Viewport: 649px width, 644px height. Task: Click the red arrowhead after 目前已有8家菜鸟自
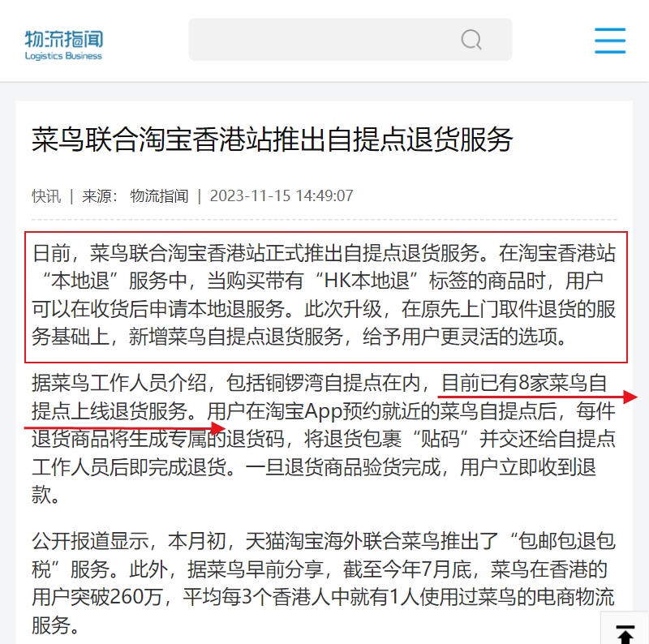coord(630,397)
